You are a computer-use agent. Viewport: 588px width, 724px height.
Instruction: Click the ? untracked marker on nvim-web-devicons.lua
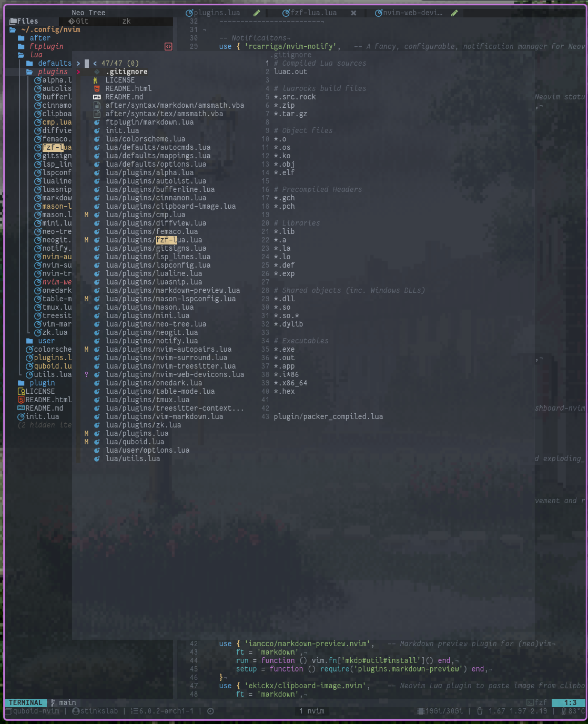(87, 374)
